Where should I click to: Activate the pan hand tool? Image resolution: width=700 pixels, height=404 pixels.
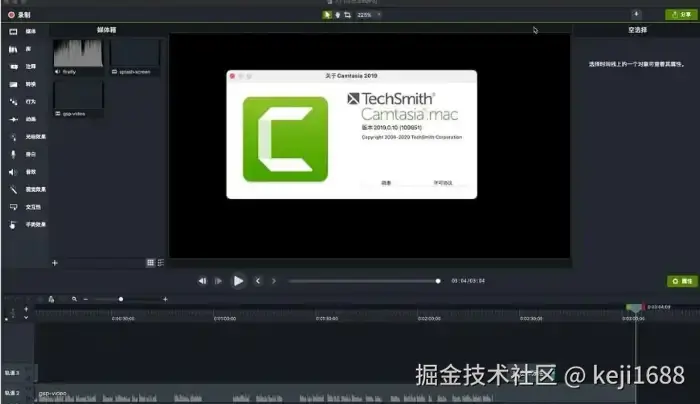click(338, 15)
